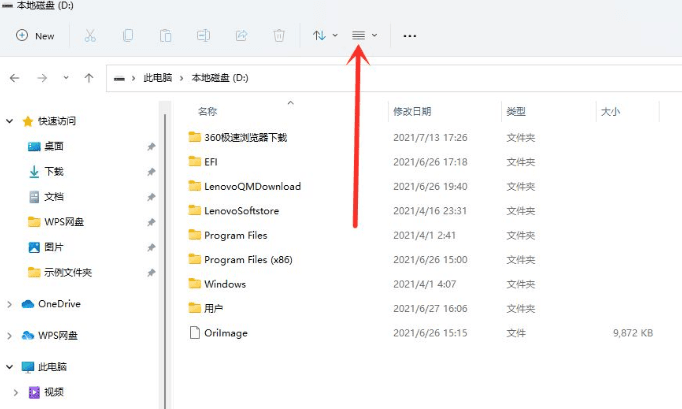Screen dimensions: 682x409
Task: Open 桌面 in quick access
Action: click(x=53, y=146)
